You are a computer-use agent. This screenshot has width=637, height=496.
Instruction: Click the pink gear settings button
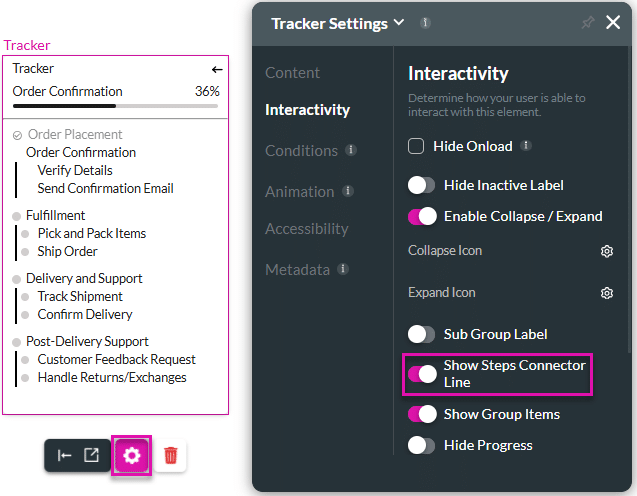(132, 456)
